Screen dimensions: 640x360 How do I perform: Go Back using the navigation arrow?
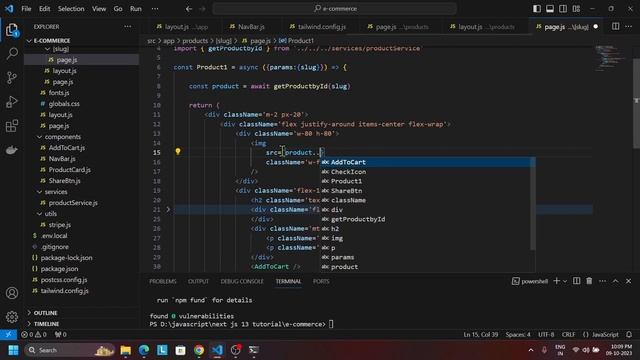(x=189, y=9)
